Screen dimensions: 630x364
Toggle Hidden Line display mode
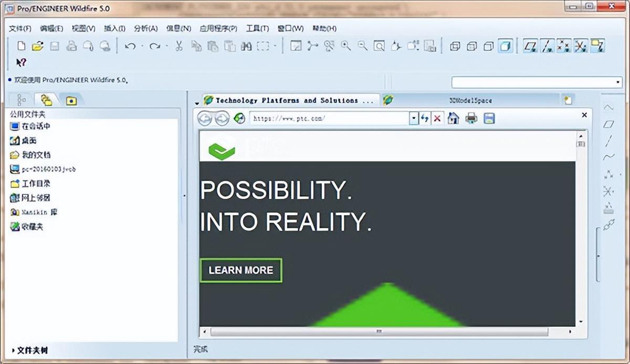(471, 46)
